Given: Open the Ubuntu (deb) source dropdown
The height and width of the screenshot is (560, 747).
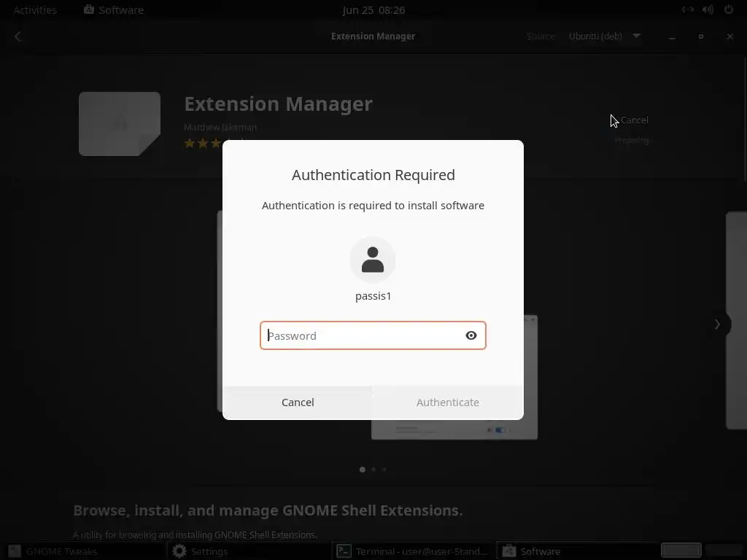Looking at the screenshot, I should click(605, 36).
